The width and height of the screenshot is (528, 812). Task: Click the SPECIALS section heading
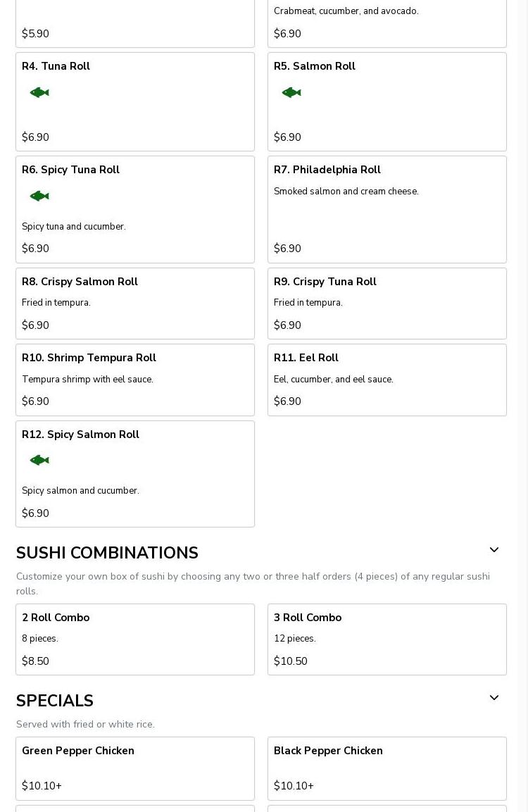pyautogui.click(x=55, y=701)
